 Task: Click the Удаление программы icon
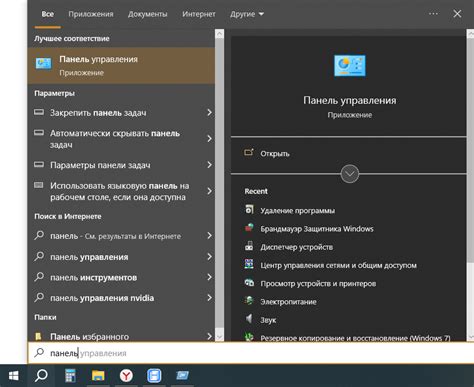249,209
